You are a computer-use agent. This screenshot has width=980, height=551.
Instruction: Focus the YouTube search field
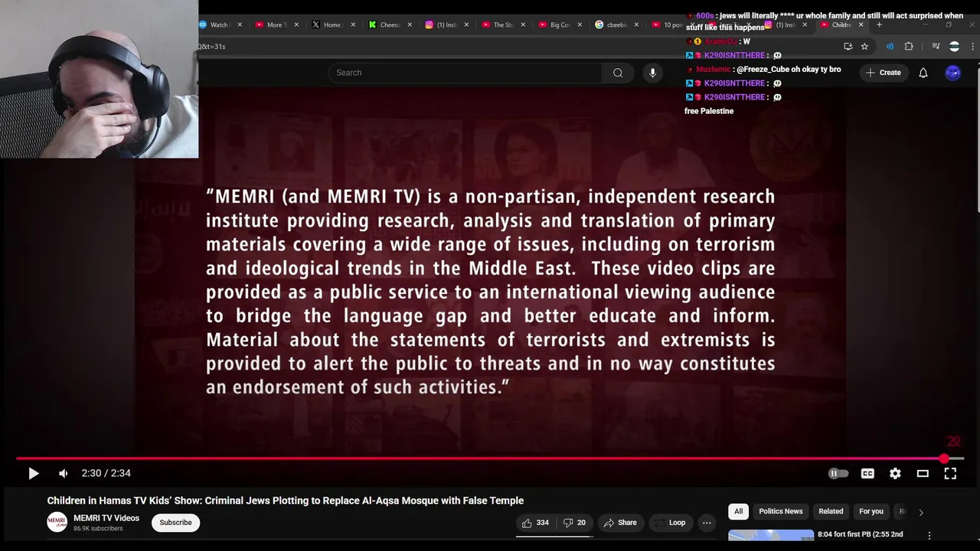coord(465,73)
